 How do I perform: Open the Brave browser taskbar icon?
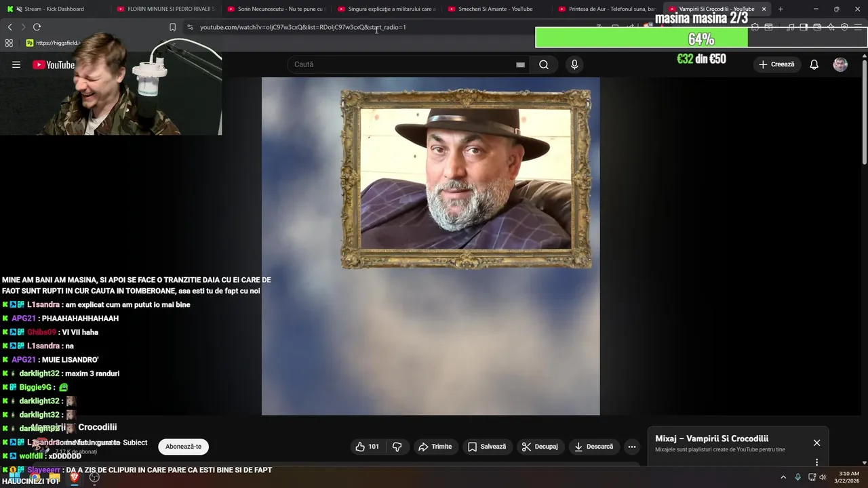[x=75, y=477]
